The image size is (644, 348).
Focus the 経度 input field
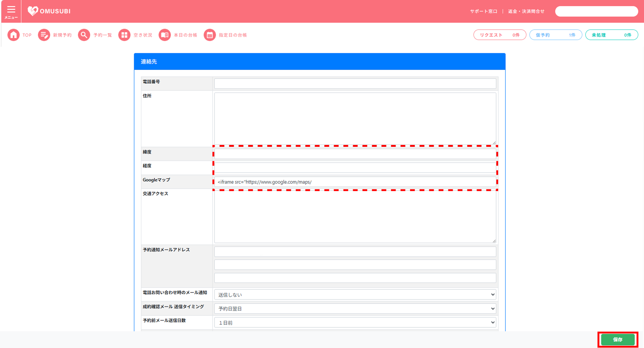(x=355, y=168)
